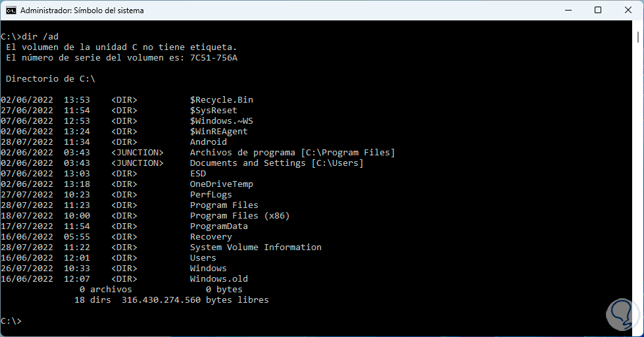
Task: Minimize the Símbolo del sistema window
Action: click(567, 11)
